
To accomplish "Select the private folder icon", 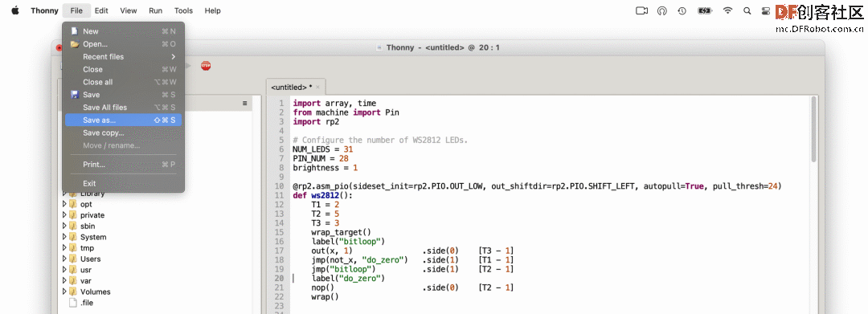I will pos(72,215).
